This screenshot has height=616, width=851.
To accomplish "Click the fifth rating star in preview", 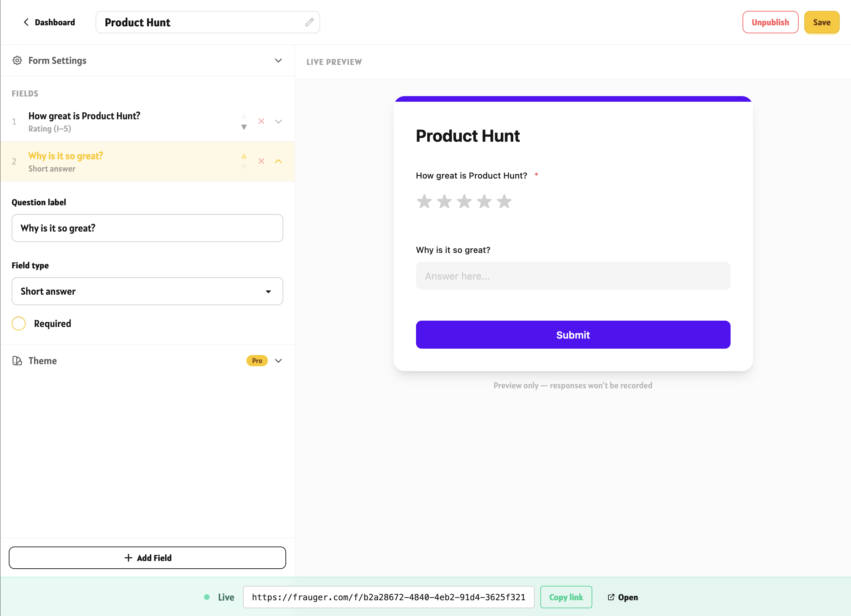I will [504, 201].
